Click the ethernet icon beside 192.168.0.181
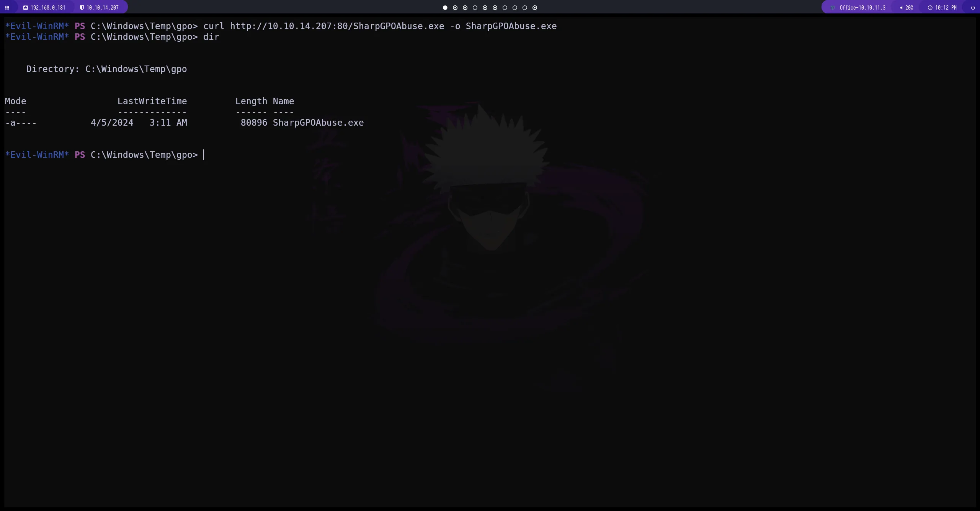Viewport: 980px width, 511px height. [26, 8]
